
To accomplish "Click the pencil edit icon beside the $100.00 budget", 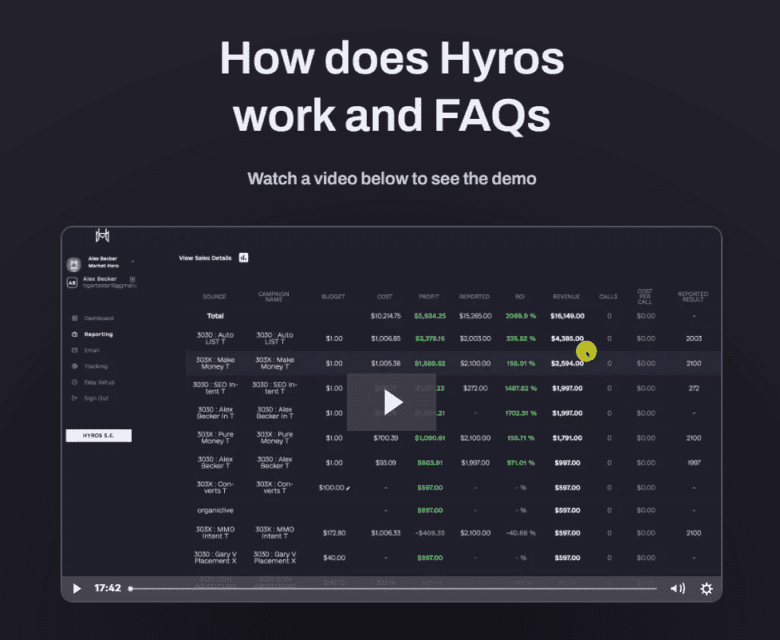I will (348, 488).
